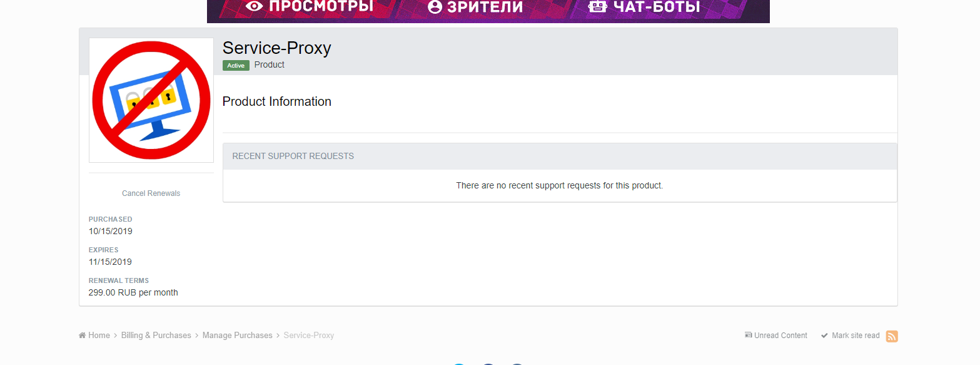Open Manage Purchases breadcrumb
The height and width of the screenshot is (365, 980).
coord(238,336)
